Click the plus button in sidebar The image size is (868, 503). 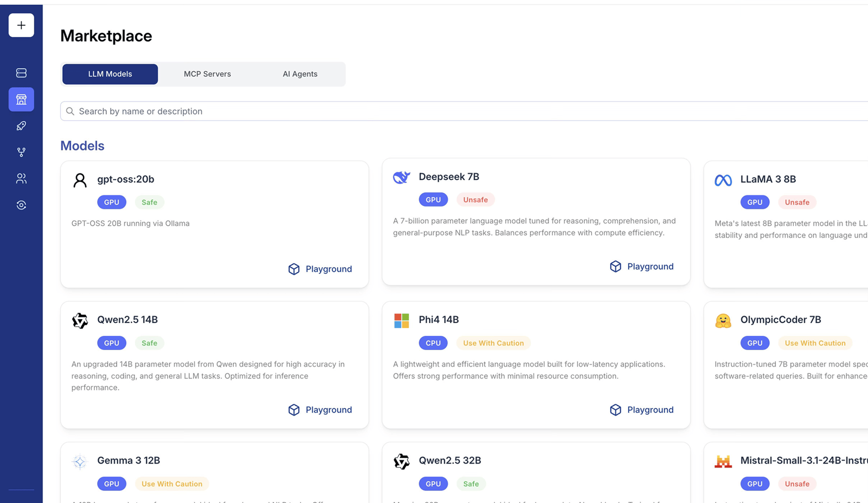[x=21, y=25]
